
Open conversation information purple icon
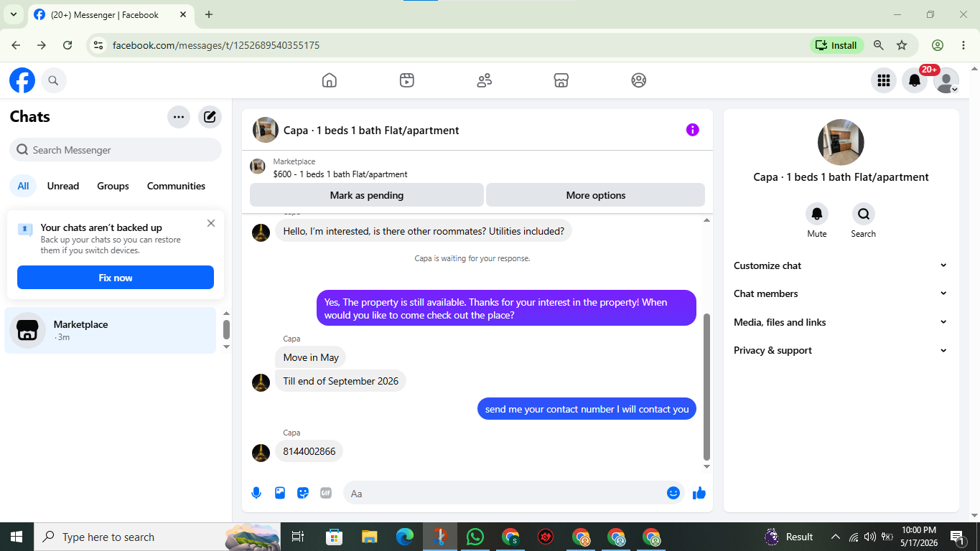pyautogui.click(x=692, y=130)
